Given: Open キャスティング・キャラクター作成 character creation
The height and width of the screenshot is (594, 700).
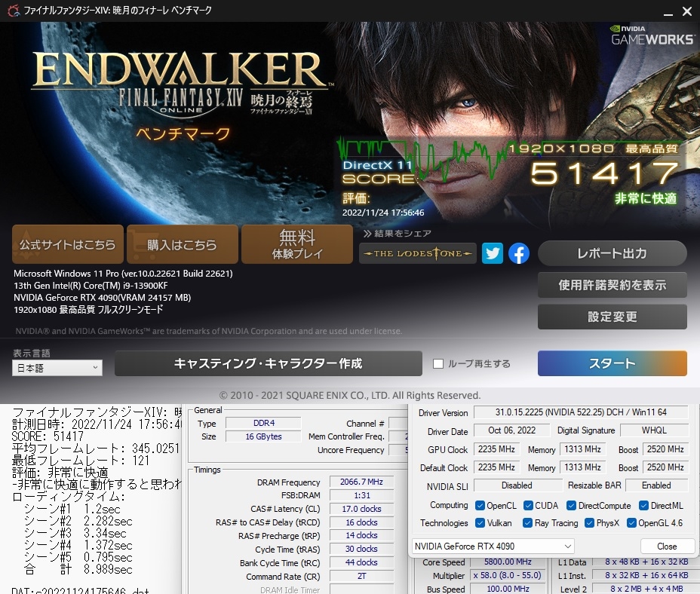Looking at the screenshot, I should pyautogui.click(x=269, y=363).
